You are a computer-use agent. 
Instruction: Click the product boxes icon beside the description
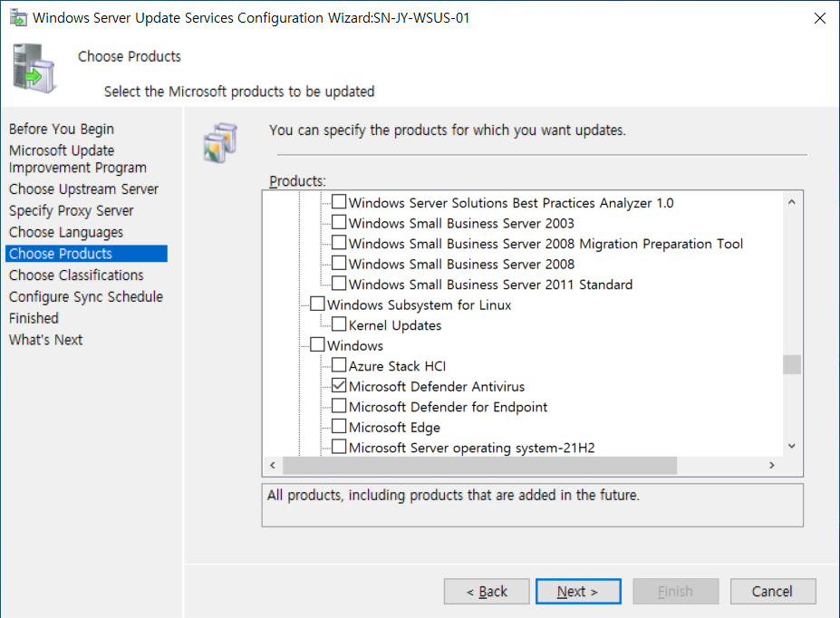[220, 143]
